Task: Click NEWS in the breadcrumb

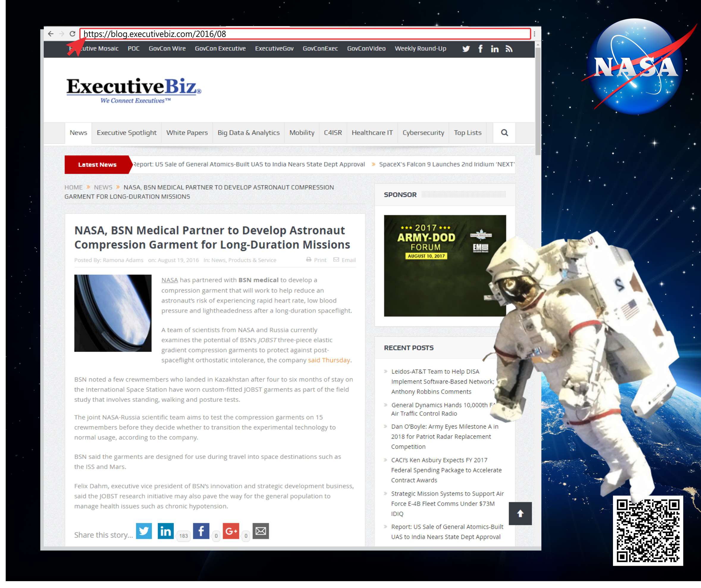Action: tap(103, 187)
